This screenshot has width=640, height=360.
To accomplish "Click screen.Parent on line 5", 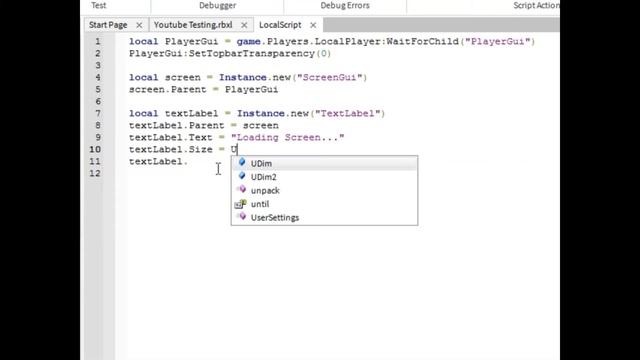I will tap(168, 89).
